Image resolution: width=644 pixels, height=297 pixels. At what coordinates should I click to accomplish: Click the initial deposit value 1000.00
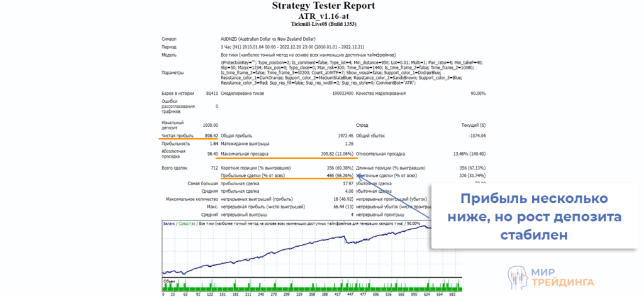pos(210,126)
